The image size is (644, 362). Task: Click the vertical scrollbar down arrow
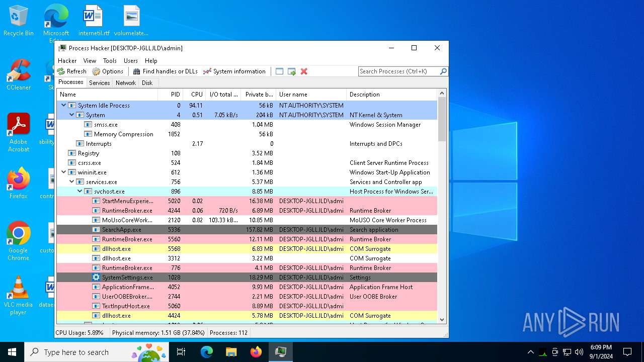(442, 319)
